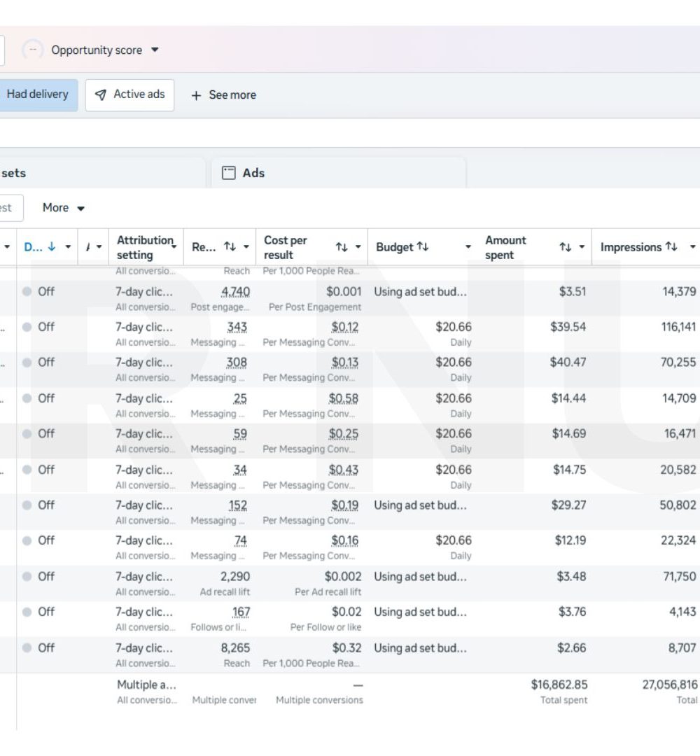Viewport: 700px width, 756px height.
Task: Click the Attribution setting column header
Action: (145, 247)
